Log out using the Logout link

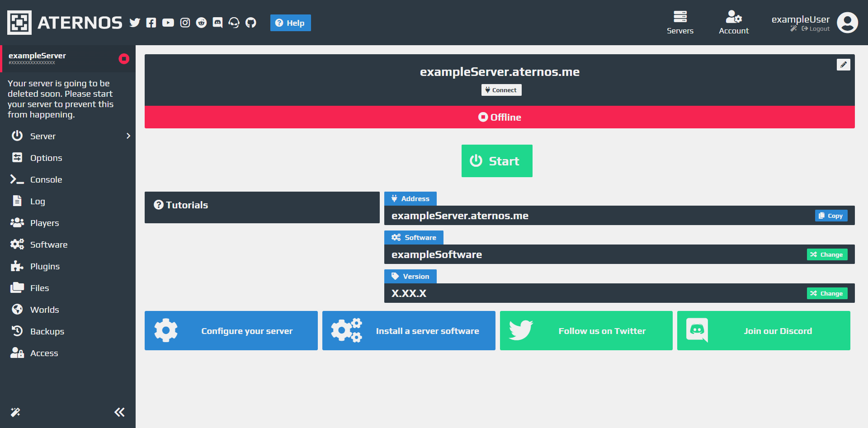pyautogui.click(x=816, y=28)
